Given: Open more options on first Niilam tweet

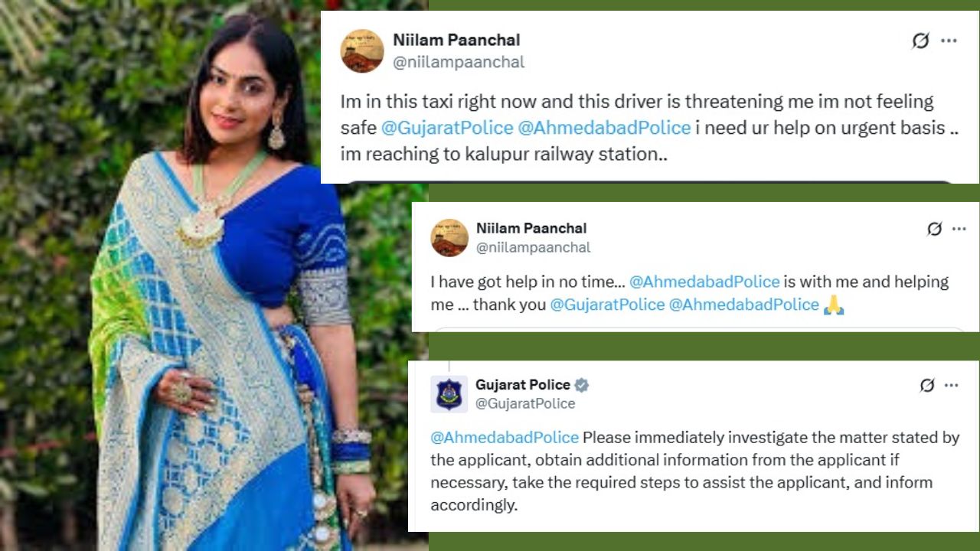Looking at the screenshot, I should 949,41.
